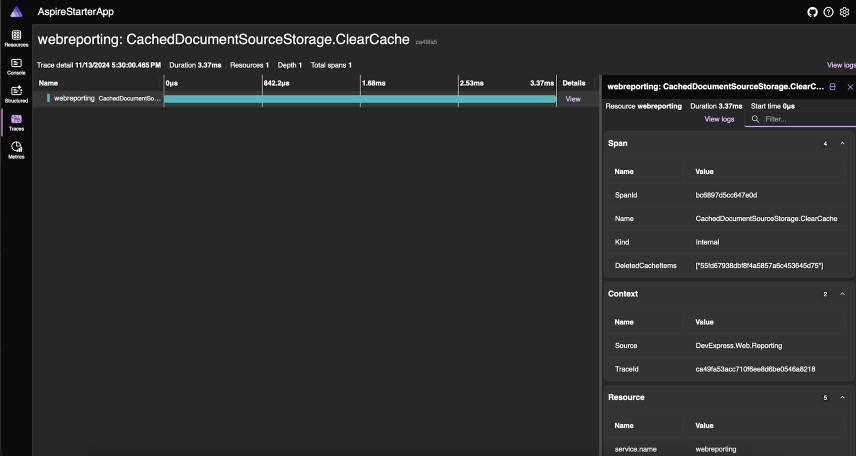Screen dimensions: 856x456
Task: Click View logs beside the Filter box
Action: [719, 119]
